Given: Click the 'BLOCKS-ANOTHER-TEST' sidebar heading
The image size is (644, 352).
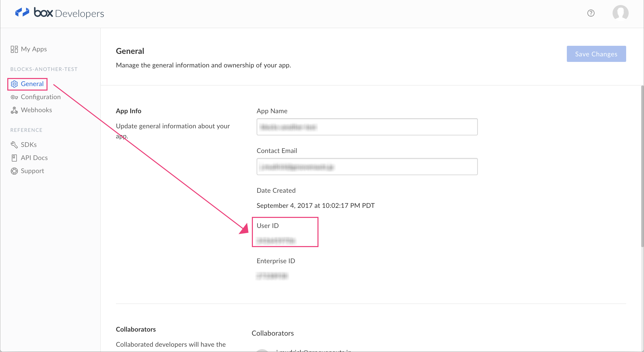Looking at the screenshot, I should (44, 69).
